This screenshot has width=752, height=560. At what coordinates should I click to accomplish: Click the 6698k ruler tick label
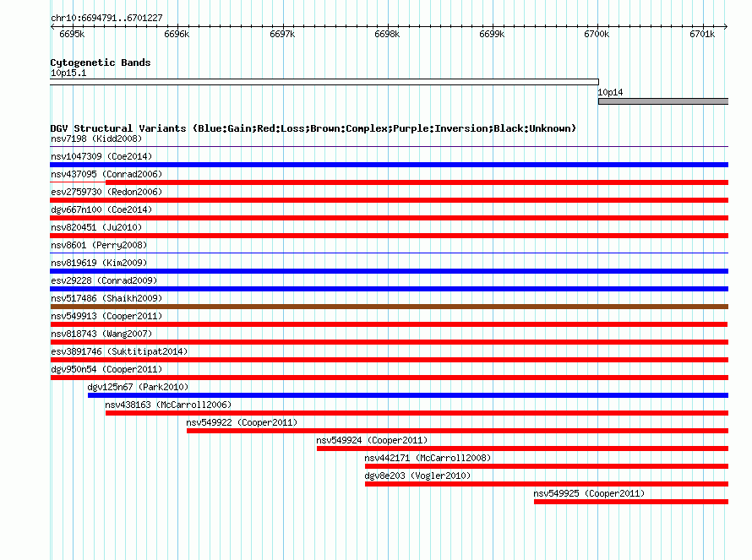click(x=387, y=34)
